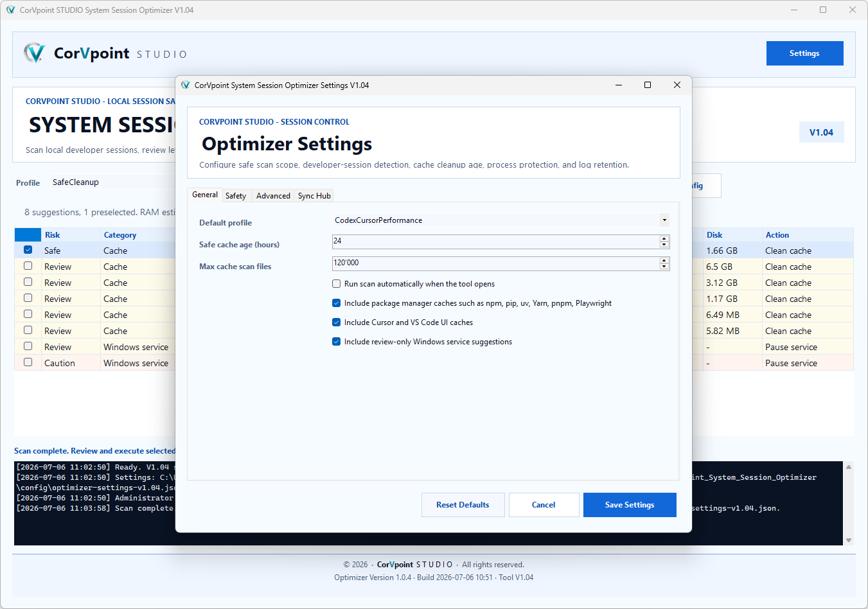Click the Cancel button
This screenshot has height=609, width=868.
point(544,505)
